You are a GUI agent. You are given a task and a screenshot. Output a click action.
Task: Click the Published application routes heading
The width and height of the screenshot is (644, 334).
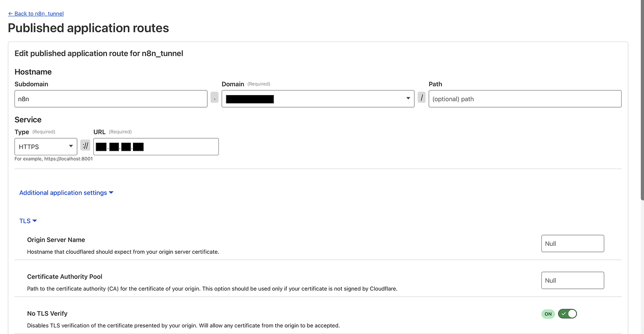(x=88, y=28)
